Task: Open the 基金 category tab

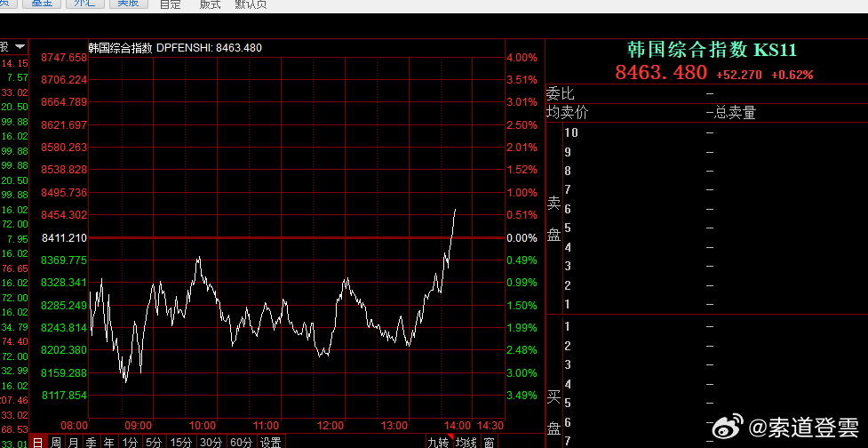Action: coord(42,4)
